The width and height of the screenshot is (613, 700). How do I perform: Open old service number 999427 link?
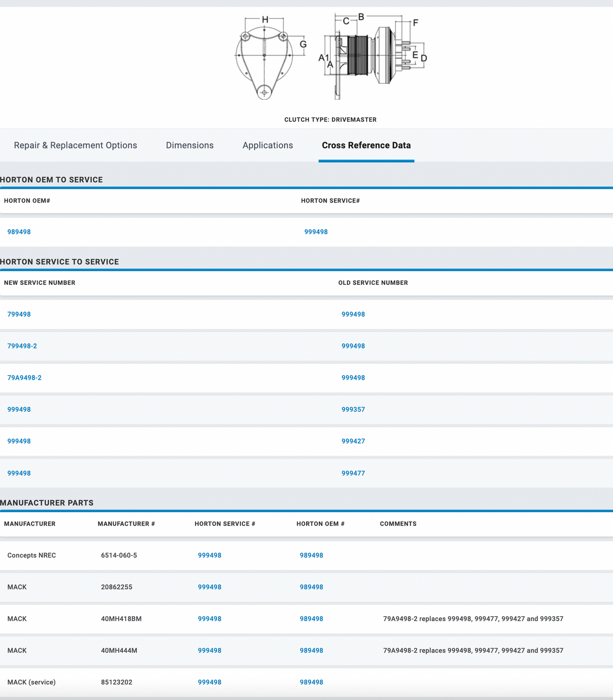click(x=353, y=441)
